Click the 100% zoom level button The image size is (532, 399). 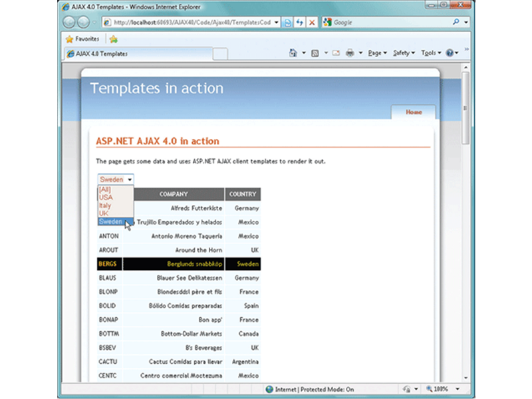click(x=438, y=389)
